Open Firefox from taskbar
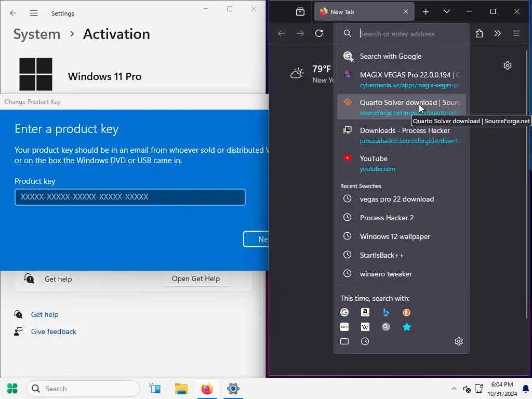Image resolution: width=532 pixels, height=399 pixels. tap(207, 389)
